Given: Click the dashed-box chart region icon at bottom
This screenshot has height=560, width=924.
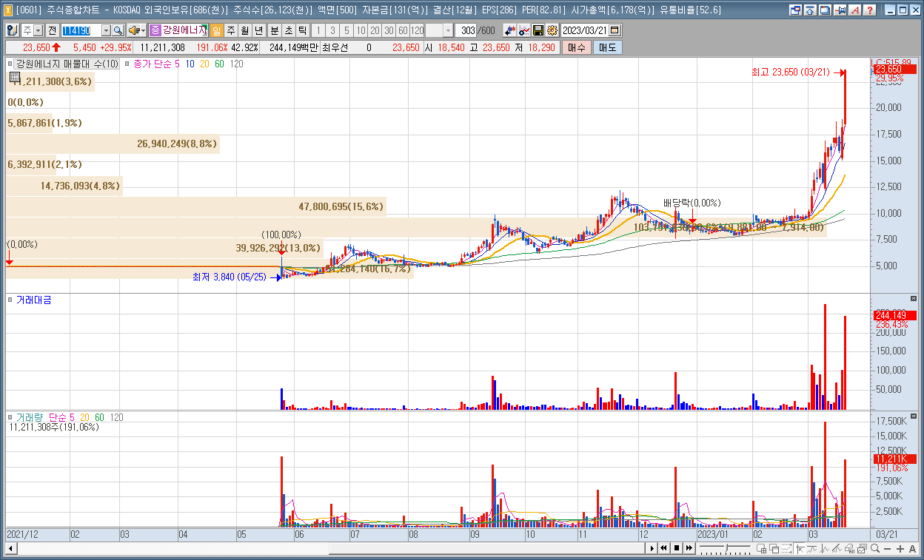Looking at the screenshot, I should [x=786, y=548].
